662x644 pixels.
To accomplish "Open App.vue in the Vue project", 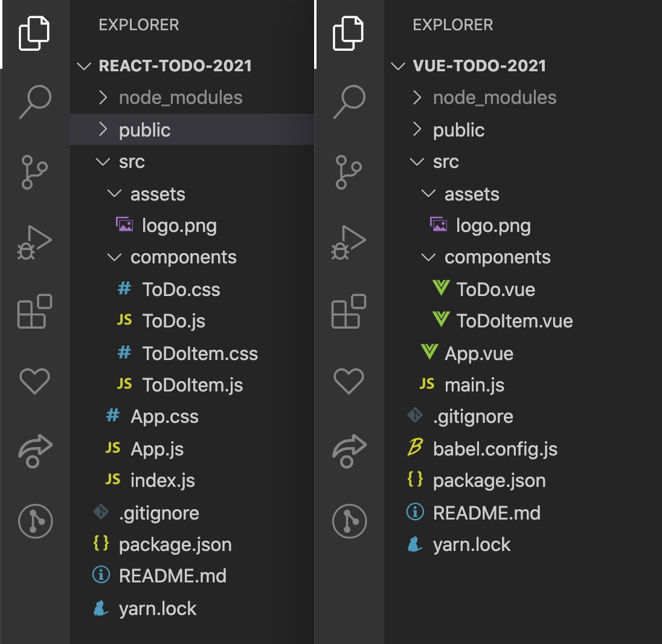I will tap(480, 353).
